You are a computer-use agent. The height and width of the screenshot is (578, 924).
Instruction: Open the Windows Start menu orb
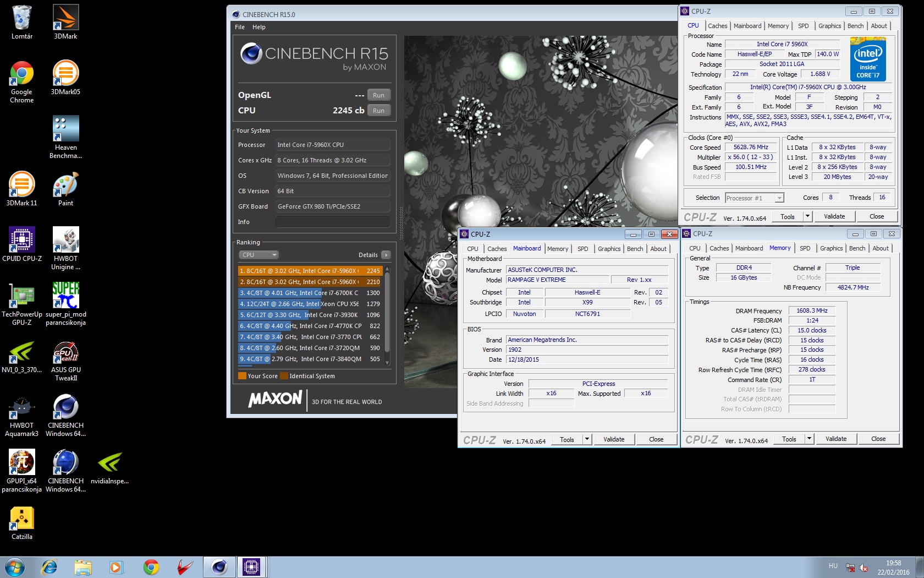pos(15,567)
